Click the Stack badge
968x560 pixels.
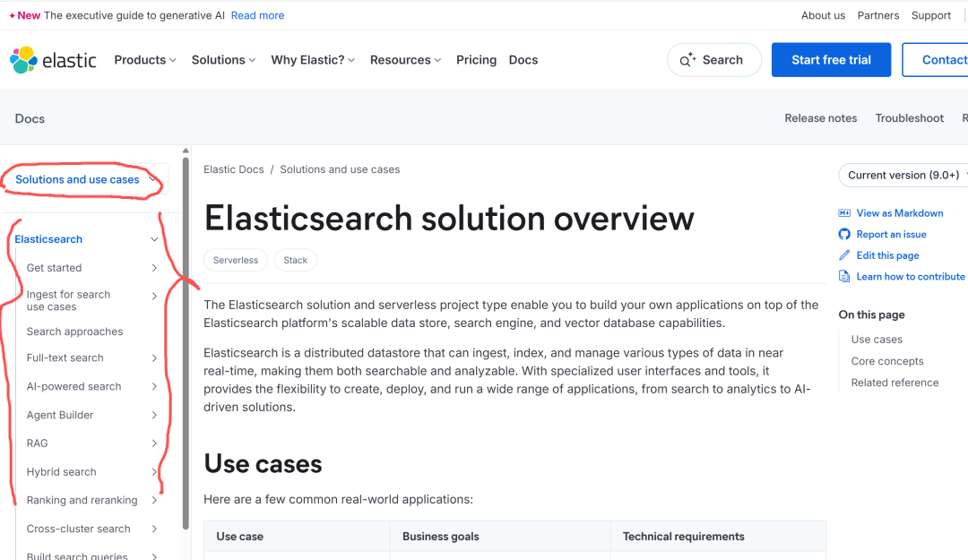[x=295, y=260]
